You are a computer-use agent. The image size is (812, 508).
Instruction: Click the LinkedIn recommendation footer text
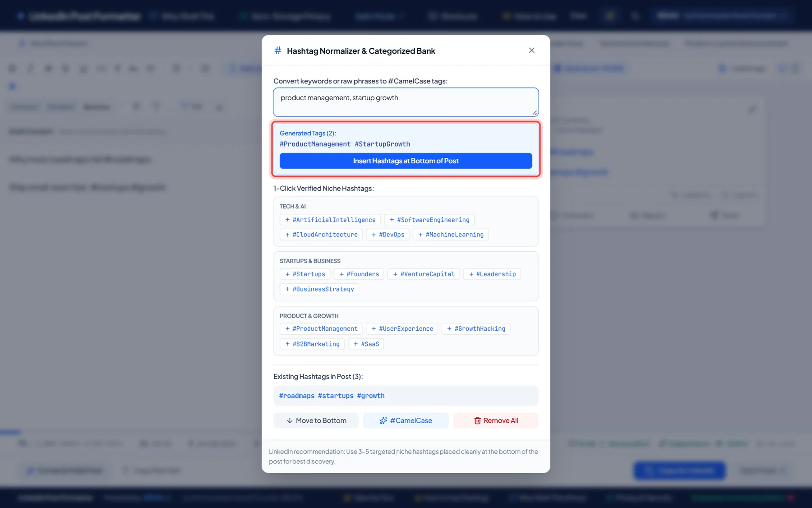coord(403,456)
